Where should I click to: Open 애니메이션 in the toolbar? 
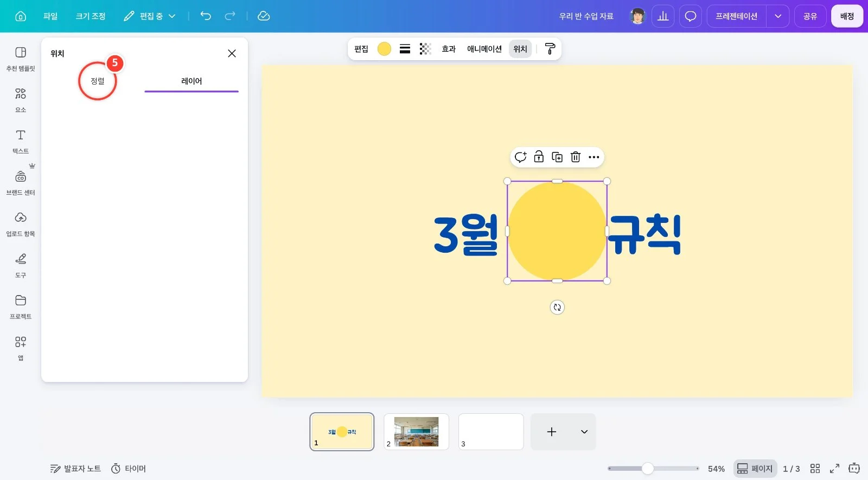[484, 49]
